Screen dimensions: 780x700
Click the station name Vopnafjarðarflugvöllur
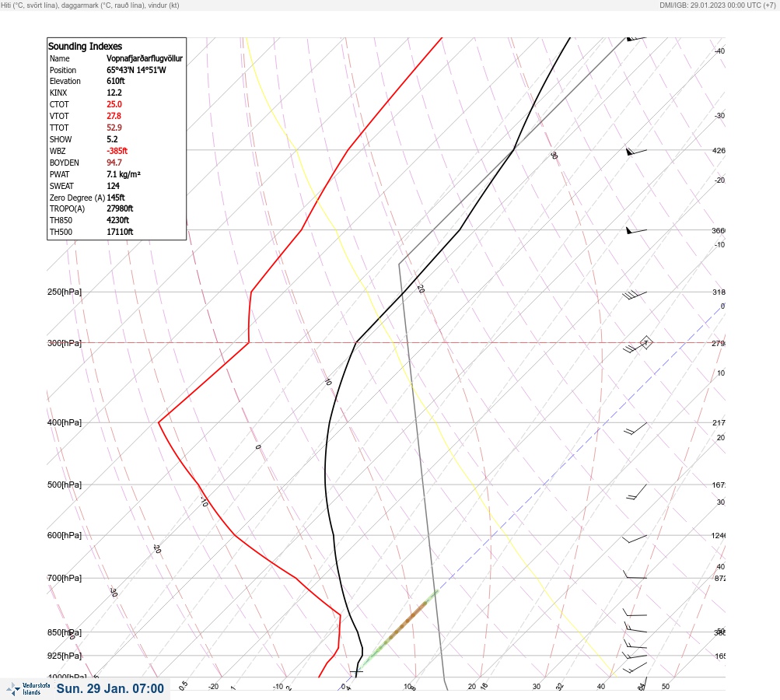click(145, 58)
